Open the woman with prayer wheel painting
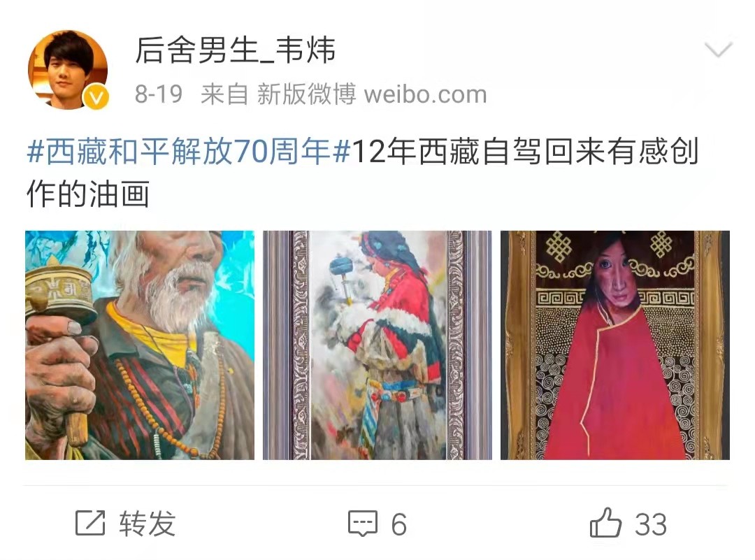The width and height of the screenshot is (755, 560). pos(377,345)
